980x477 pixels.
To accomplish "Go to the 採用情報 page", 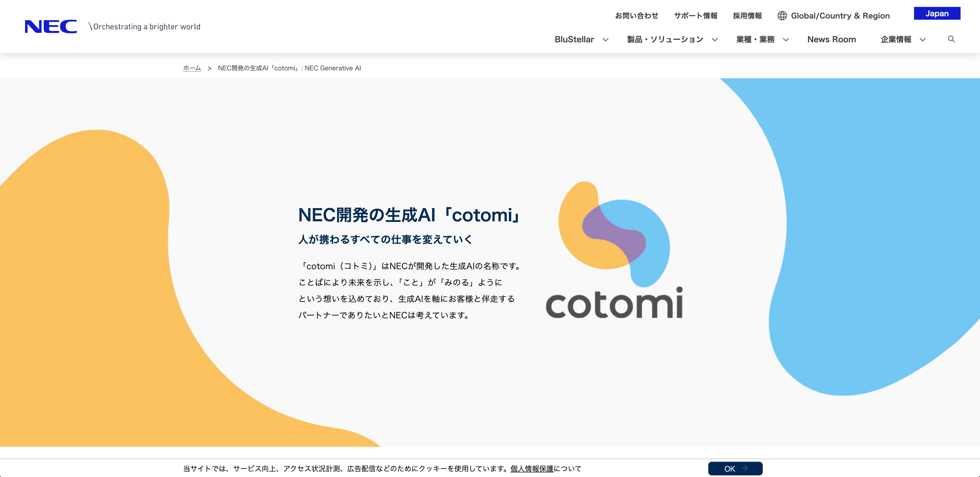I will (747, 16).
